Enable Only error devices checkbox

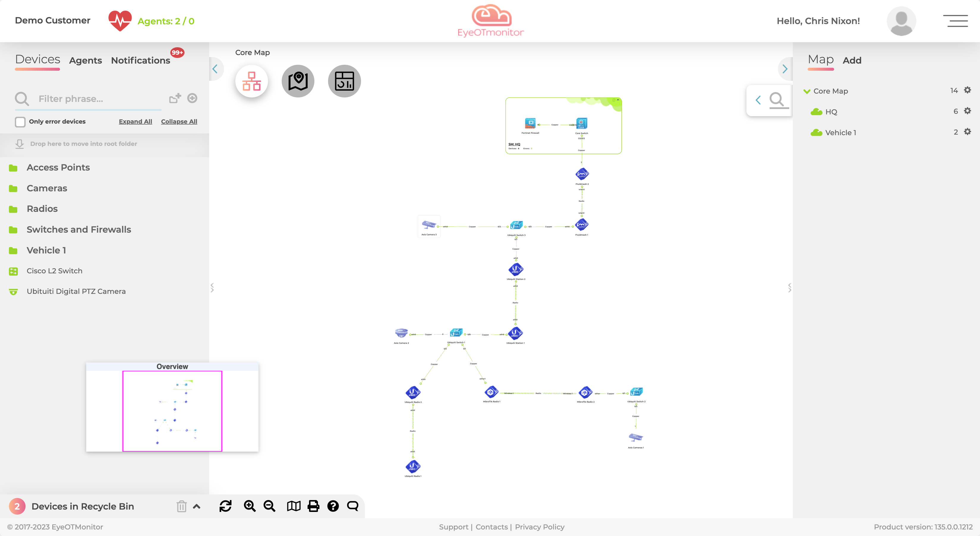pos(20,122)
